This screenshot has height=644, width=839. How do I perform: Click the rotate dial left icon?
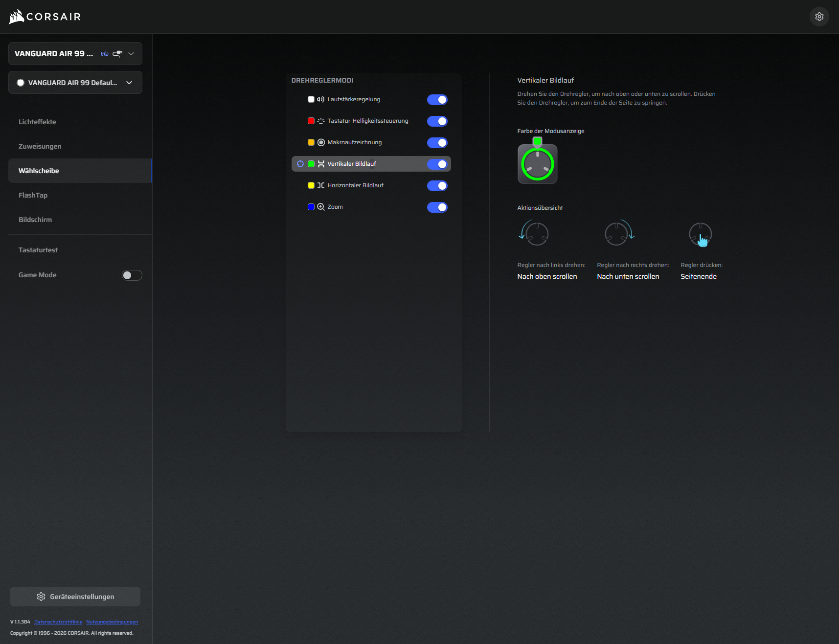pyautogui.click(x=534, y=233)
